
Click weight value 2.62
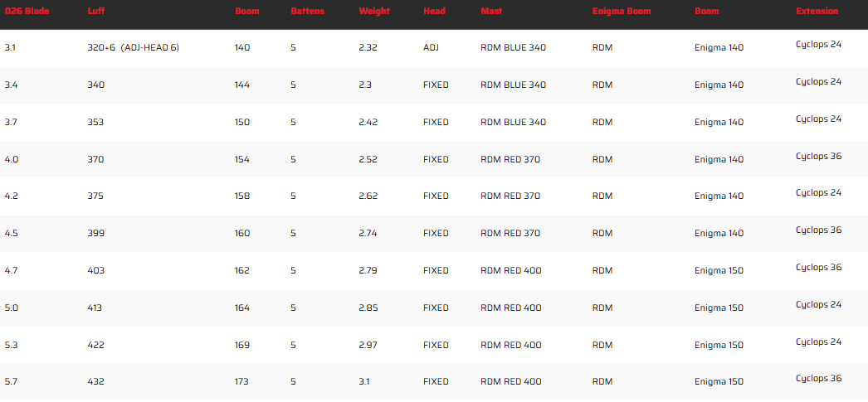(368, 196)
